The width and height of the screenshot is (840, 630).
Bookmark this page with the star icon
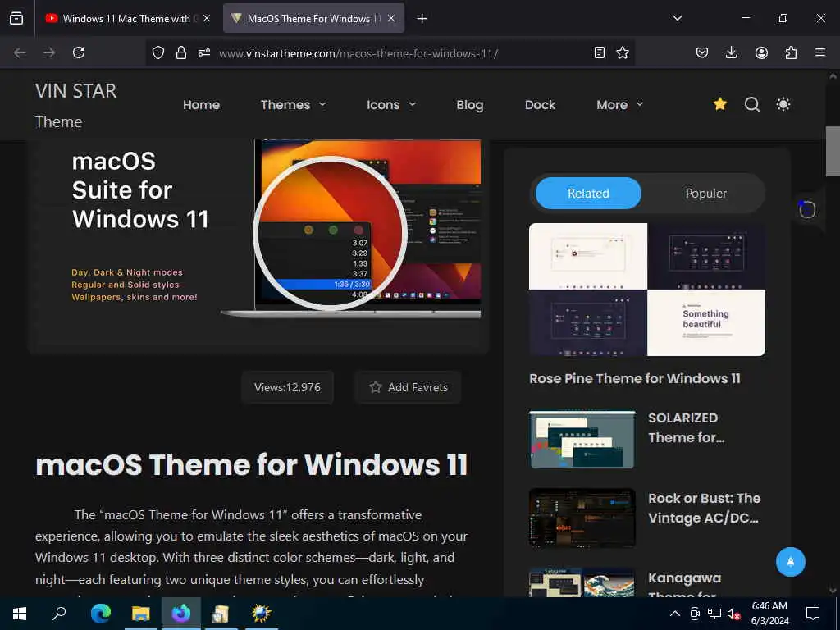point(623,52)
